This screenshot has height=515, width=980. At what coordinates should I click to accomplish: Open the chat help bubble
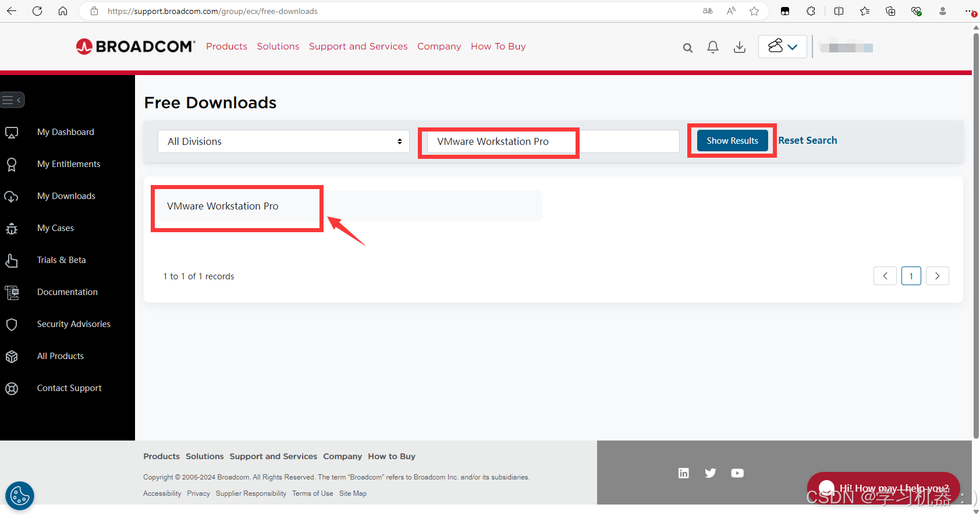pyautogui.click(x=883, y=488)
